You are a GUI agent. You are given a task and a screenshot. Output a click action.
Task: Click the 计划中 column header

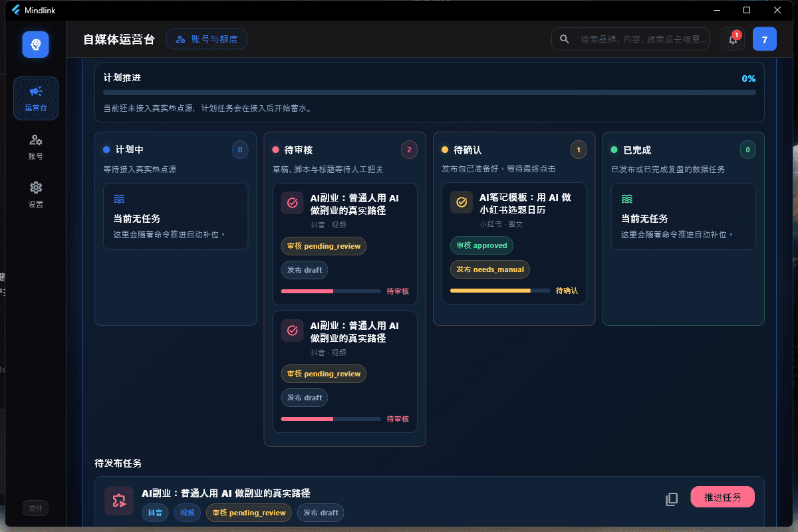pos(129,150)
